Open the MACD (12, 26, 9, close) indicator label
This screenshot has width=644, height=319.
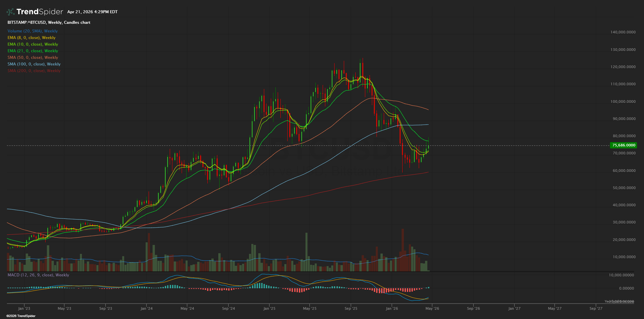[38, 275]
